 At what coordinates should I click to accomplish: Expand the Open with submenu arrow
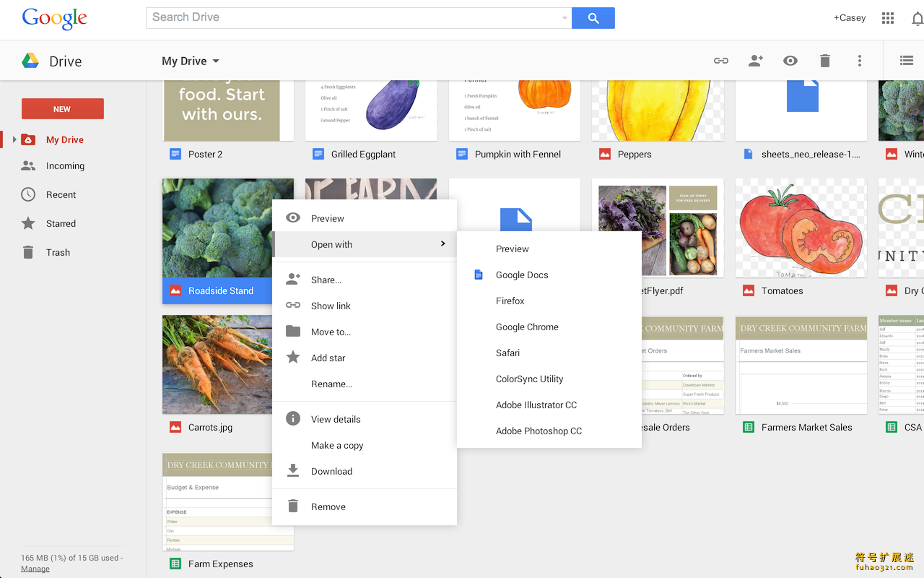(x=443, y=243)
